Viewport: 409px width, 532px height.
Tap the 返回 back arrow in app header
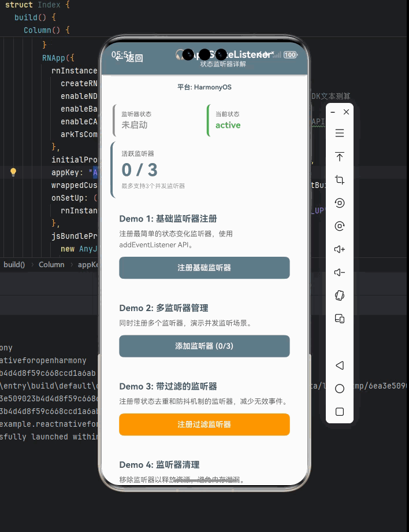point(129,58)
